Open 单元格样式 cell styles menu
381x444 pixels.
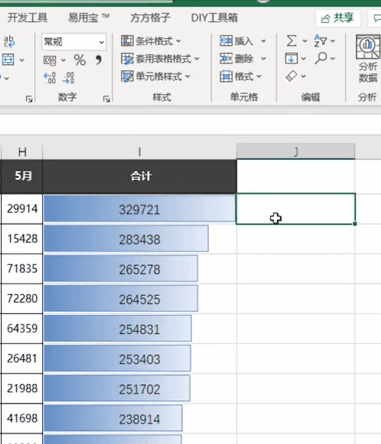tap(156, 77)
